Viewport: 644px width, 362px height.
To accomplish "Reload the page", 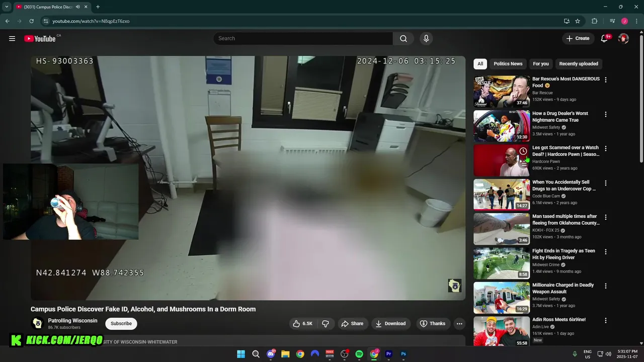I will point(31,21).
